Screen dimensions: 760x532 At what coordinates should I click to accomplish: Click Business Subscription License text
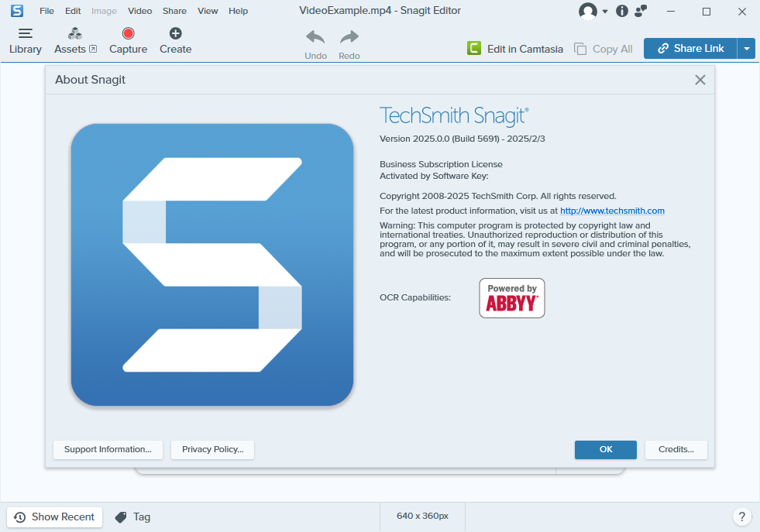tap(441, 164)
